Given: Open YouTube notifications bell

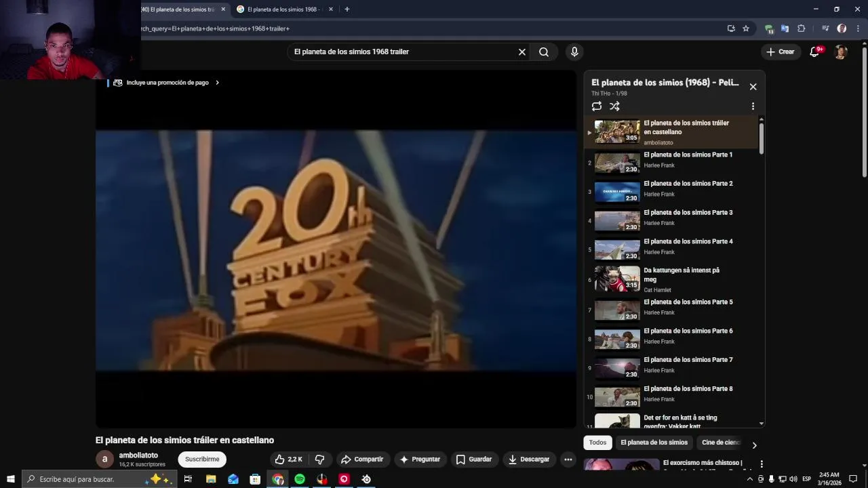Looking at the screenshot, I should pos(814,52).
